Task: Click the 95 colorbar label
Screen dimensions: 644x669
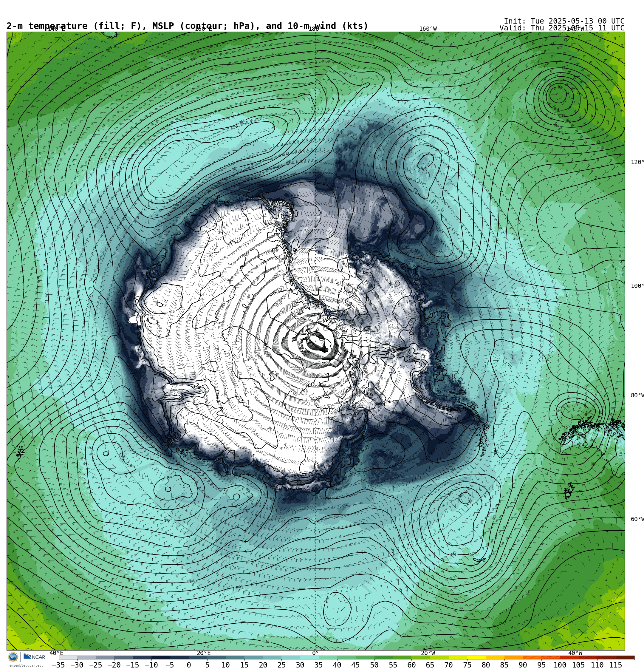Action: [x=542, y=665]
